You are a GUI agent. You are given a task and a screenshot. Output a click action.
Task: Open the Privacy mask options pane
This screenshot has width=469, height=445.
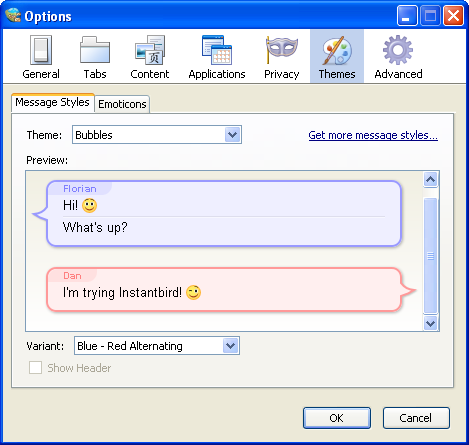click(282, 57)
